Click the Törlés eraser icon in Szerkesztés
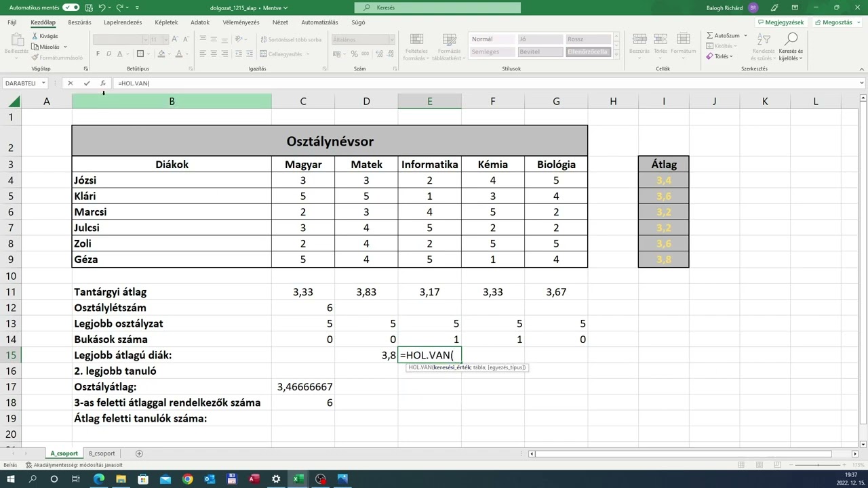868x488 pixels. [710, 56]
